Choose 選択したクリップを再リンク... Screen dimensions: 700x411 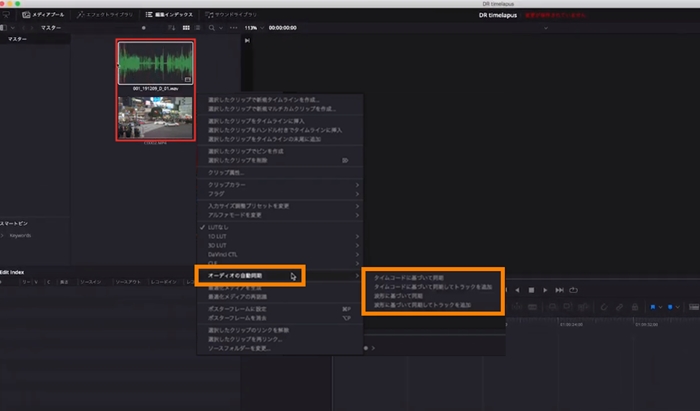pos(280,339)
